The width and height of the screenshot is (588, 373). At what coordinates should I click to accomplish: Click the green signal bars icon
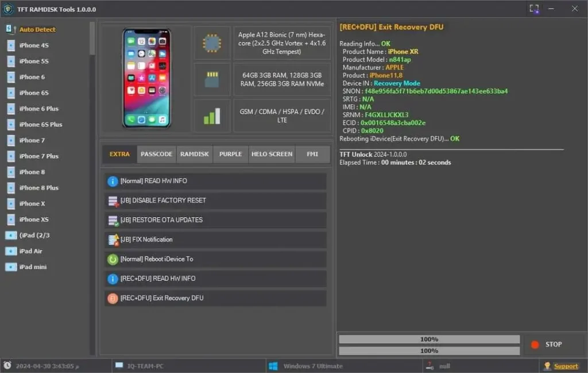coord(212,116)
